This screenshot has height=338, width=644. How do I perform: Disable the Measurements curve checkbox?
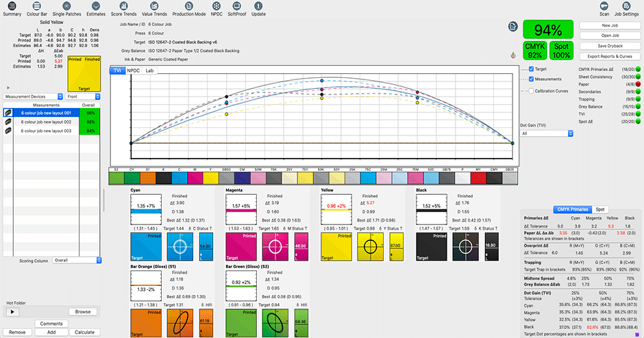[531, 79]
